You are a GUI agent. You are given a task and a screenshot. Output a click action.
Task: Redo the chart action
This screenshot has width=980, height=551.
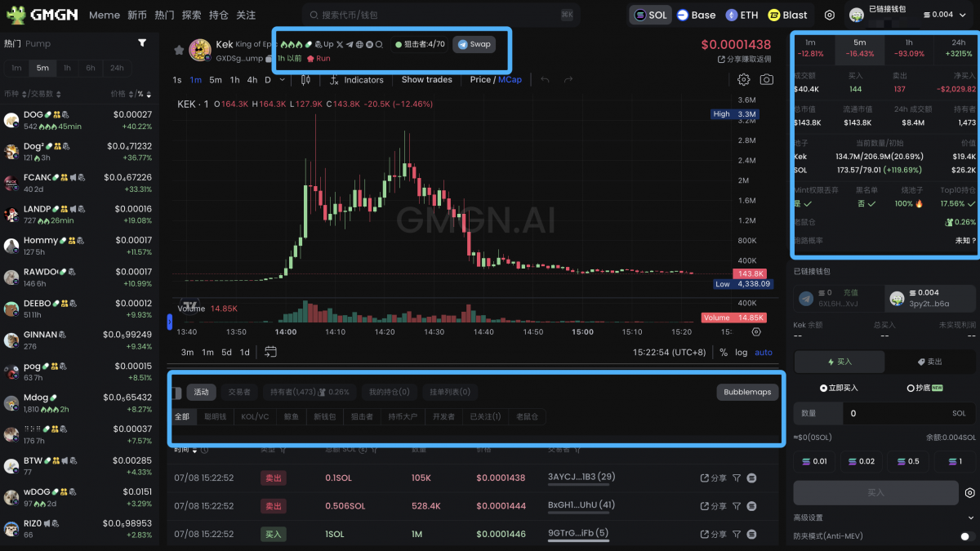568,79
